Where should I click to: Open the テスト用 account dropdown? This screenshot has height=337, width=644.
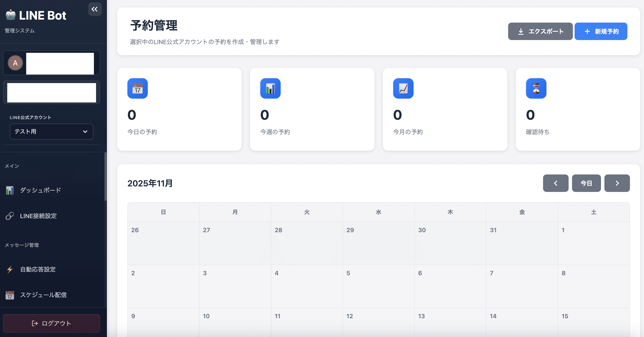point(51,131)
